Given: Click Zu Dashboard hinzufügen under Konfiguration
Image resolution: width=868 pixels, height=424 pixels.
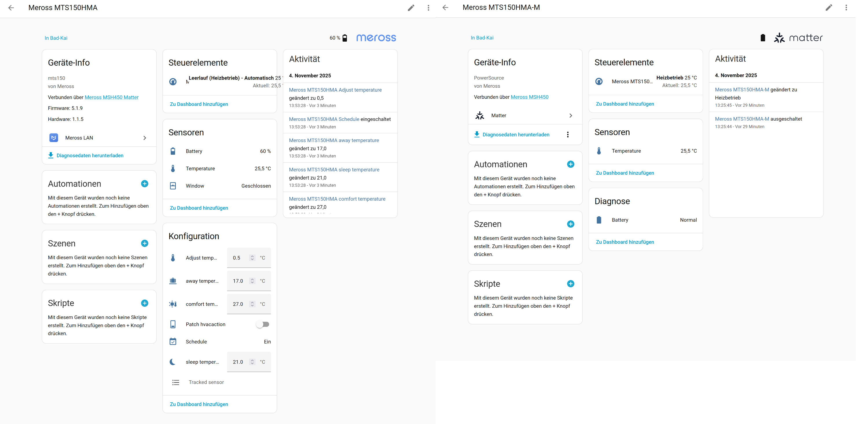Looking at the screenshot, I should [199, 404].
